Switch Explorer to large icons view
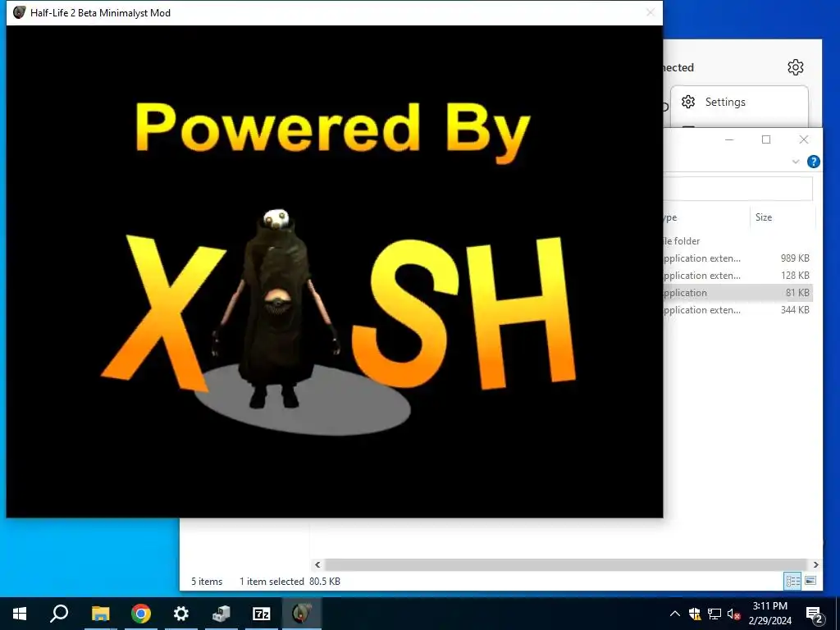 click(810, 581)
